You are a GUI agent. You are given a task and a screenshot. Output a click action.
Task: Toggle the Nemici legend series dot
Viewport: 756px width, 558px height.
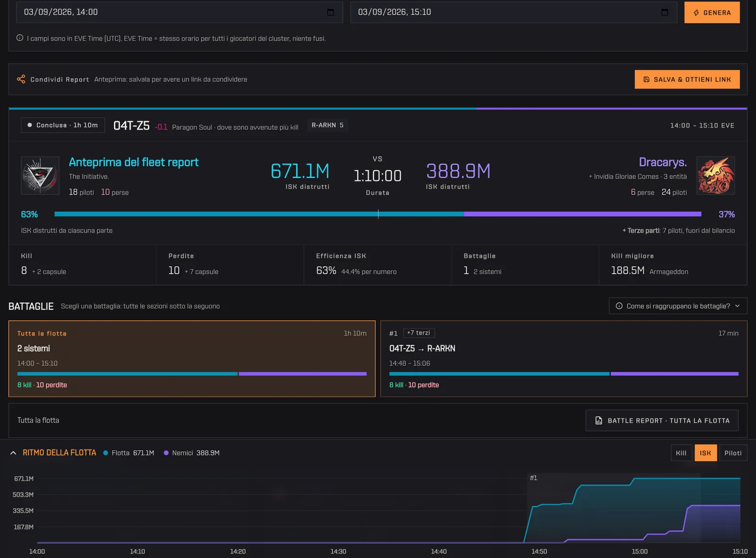[x=166, y=453]
